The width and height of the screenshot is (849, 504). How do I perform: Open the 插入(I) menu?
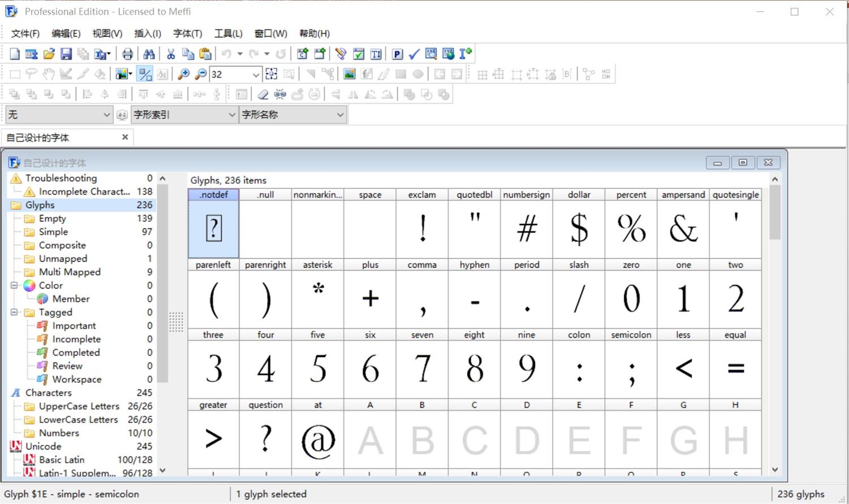pos(148,33)
